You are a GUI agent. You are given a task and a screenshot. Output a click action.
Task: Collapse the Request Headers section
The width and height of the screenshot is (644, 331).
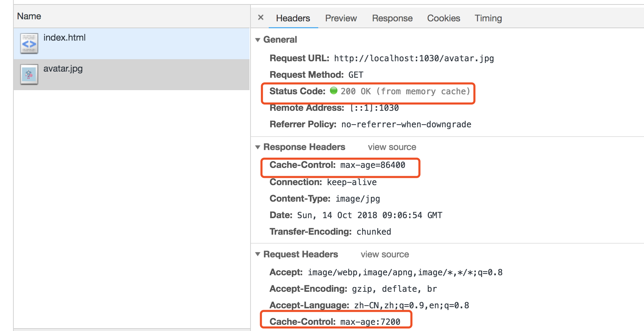(x=258, y=254)
